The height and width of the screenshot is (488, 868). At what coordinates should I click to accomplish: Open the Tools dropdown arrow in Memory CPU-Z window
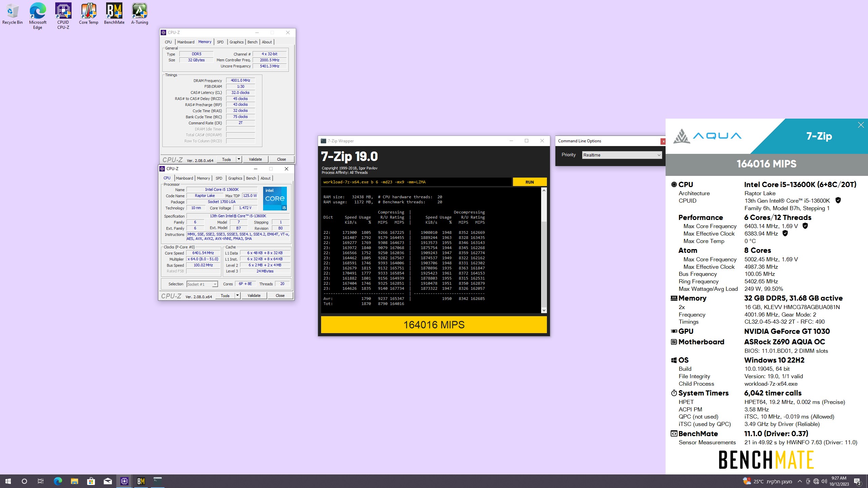(239, 159)
